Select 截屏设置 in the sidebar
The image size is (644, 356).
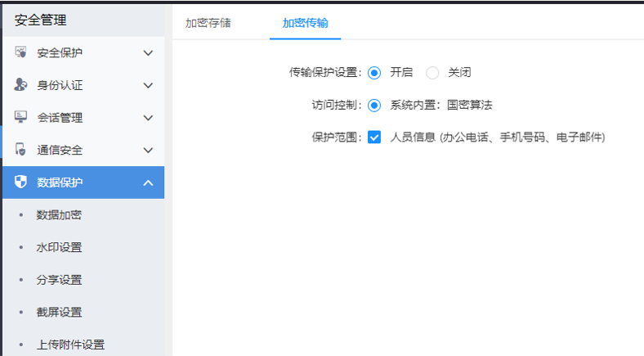coord(59,312)
